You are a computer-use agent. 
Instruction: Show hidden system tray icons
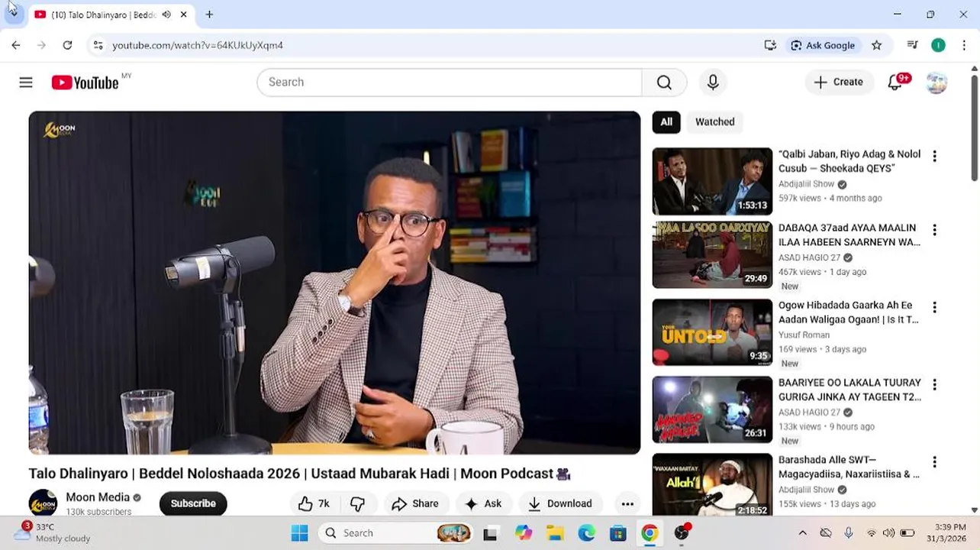802,533
